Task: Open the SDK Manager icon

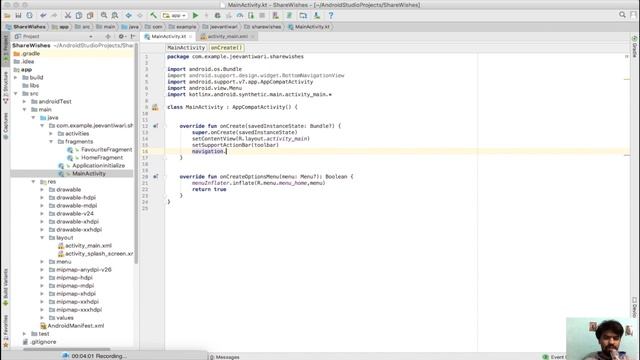Action: click(x=317, y=16)
